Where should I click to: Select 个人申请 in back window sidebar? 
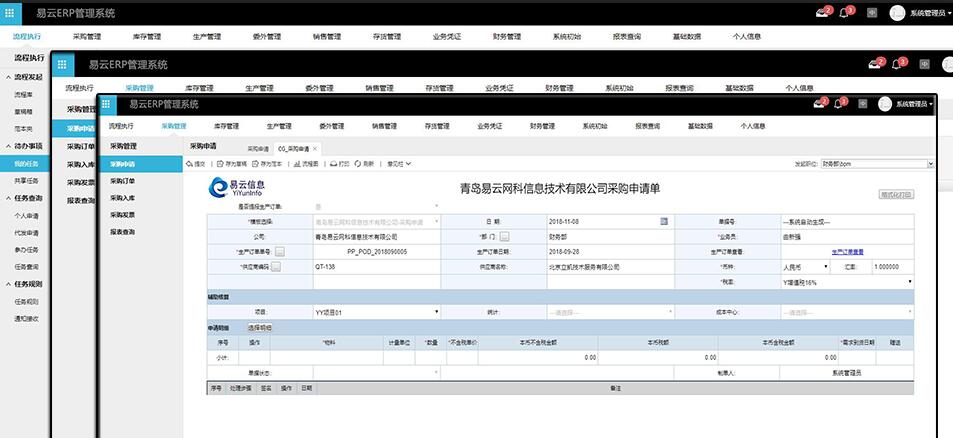tap(25, 215)
